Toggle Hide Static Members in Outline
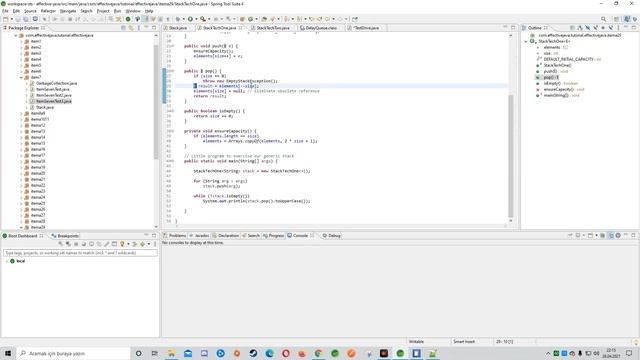This screenshot has height=360, width=640. pyautogui.click(x=596, y=28)
